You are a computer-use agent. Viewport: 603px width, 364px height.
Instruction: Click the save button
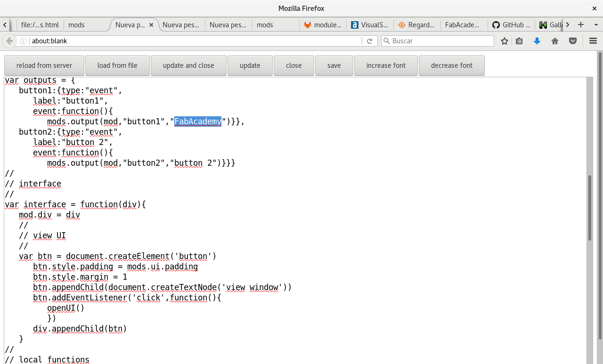coord(334,65)
